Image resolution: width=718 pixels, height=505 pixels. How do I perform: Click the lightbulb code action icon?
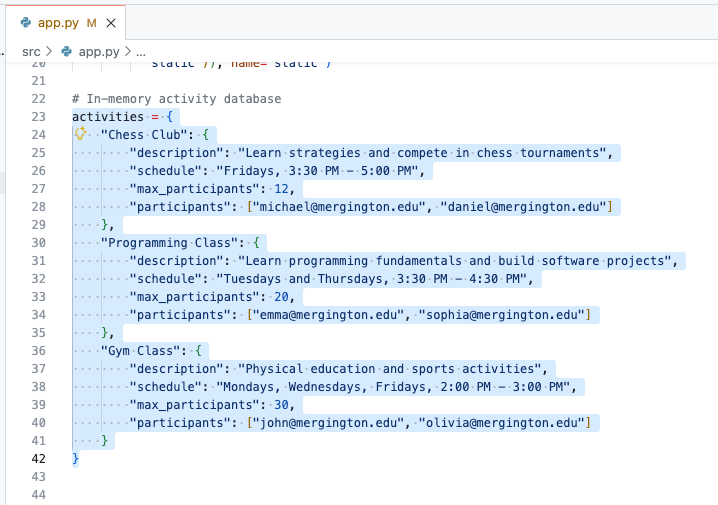click(81, 134)
